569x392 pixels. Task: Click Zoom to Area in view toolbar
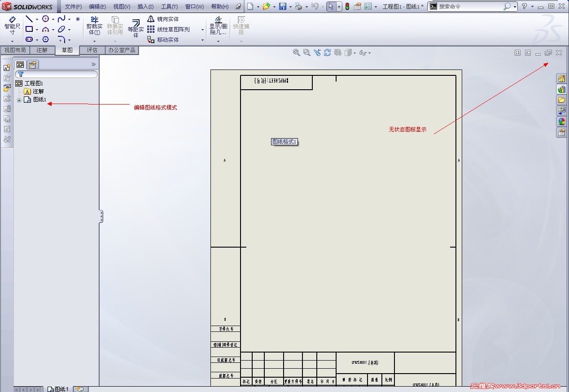pyautogui.click(x=307, y=52)
